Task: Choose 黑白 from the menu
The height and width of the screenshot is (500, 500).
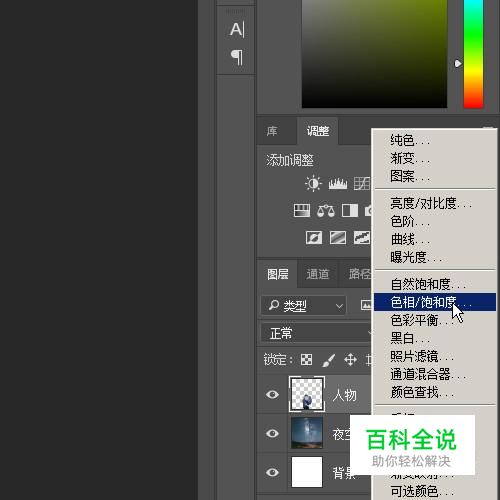Action: [x=435, y=338]
